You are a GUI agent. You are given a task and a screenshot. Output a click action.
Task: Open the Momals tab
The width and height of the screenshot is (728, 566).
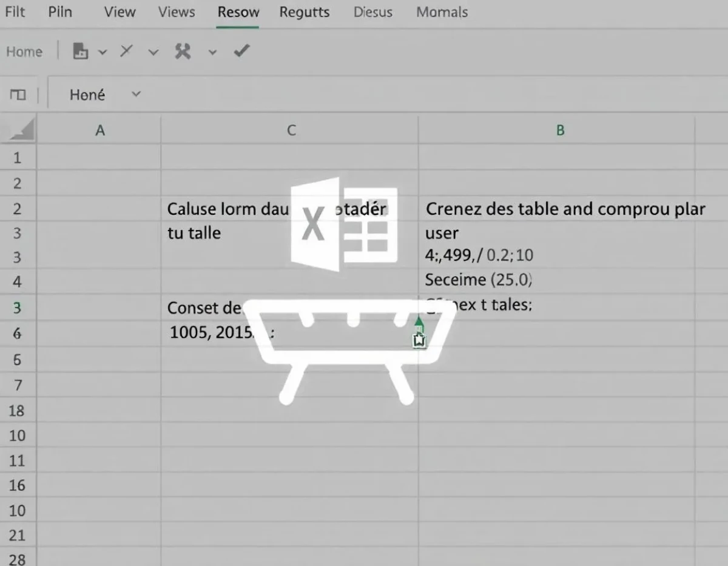[442, 12]
